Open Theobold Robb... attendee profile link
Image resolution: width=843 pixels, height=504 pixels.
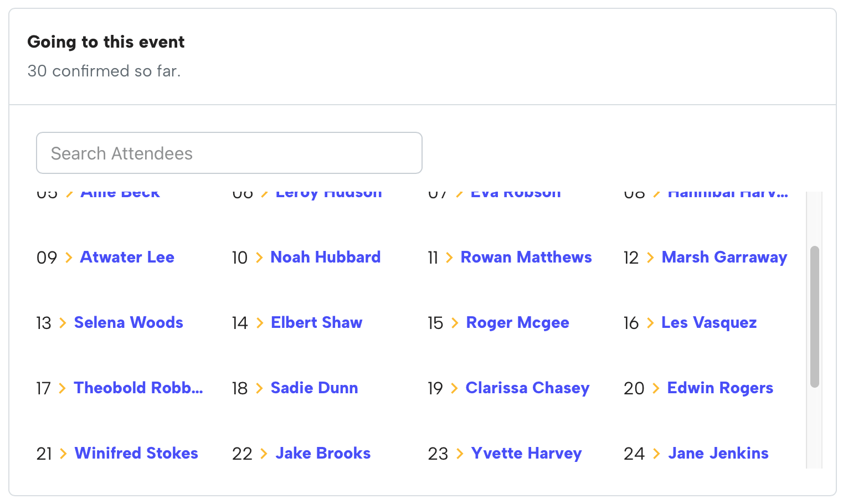pyautogui.click(x=138, y=388)
